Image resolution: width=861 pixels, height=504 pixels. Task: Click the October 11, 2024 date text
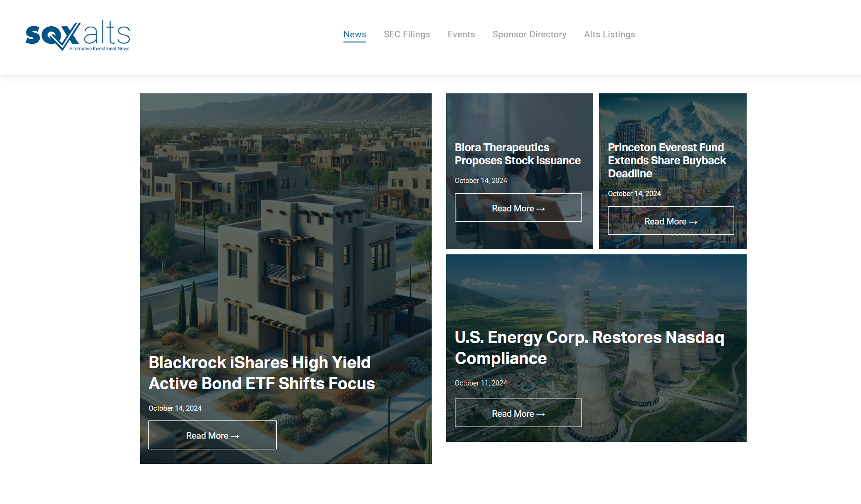pyautogui.click(x=481, y=383)
